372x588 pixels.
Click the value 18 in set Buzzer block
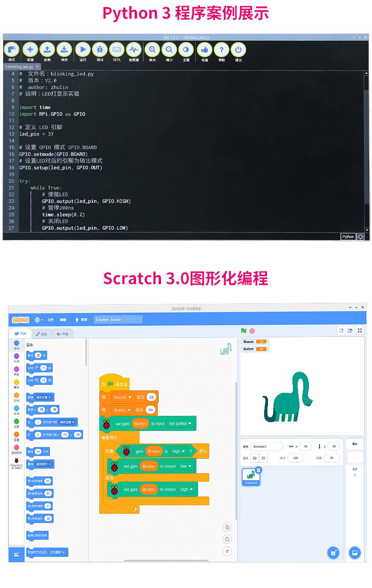[x=151, y=397]
